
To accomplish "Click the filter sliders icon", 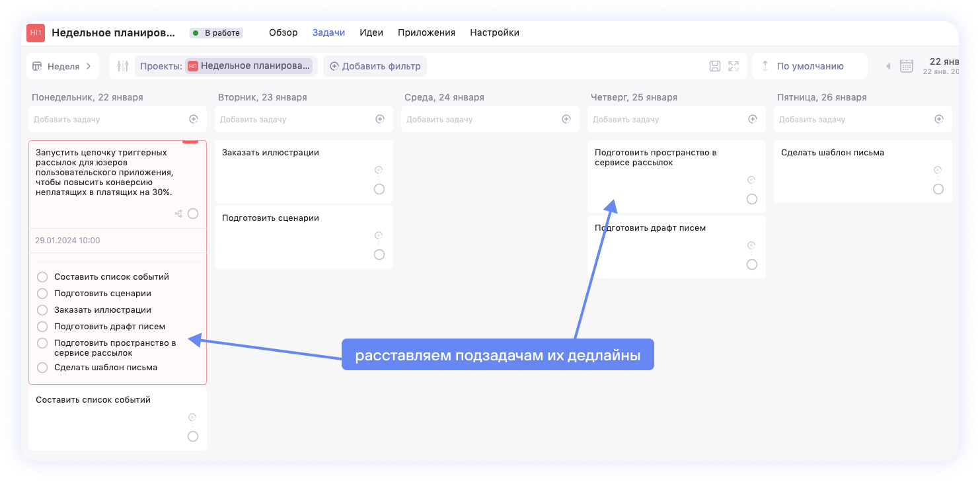I will pyautogui.click(x=121, y=65).
